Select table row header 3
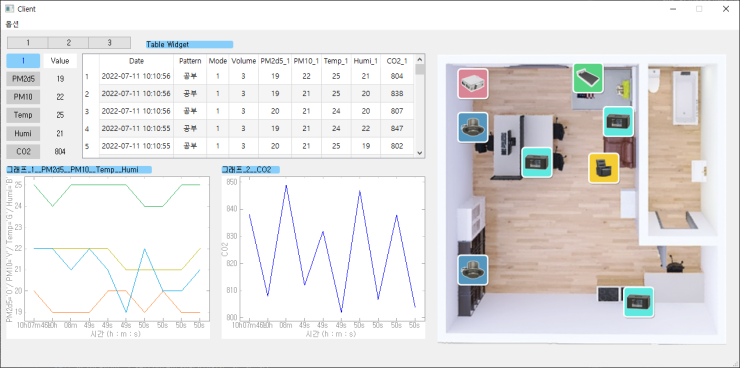 point(91,111)
